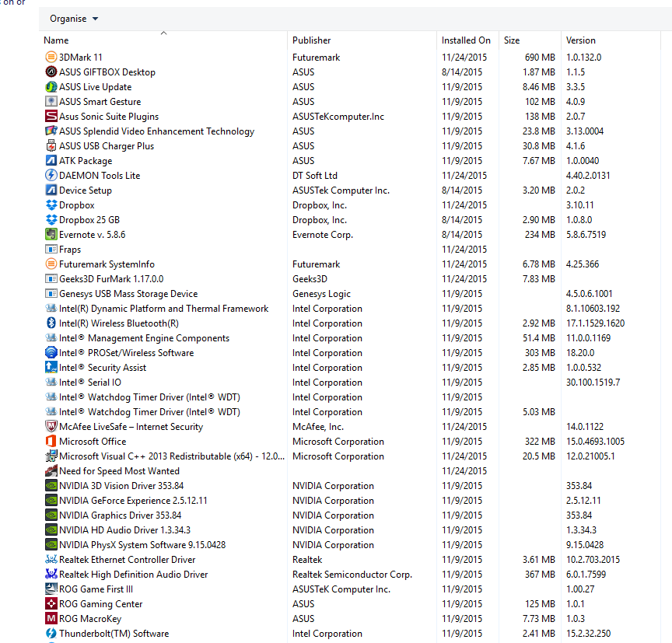The width and height of the screenshot is (672, 643).
Task: Select the Futuremark SystemInfo icon
Action: (51, 264)
